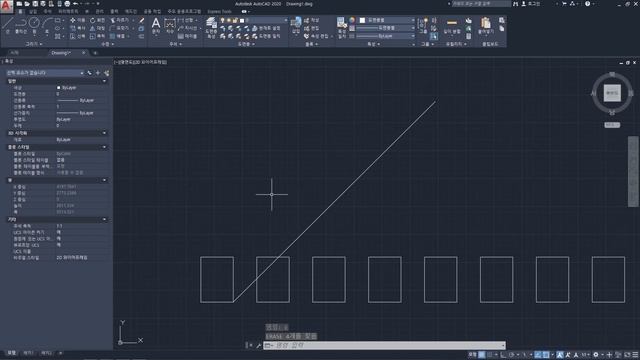Select the Mirror tool in modify panel
The height and width of the screenshot is (360, 640).
pos(97,28)
